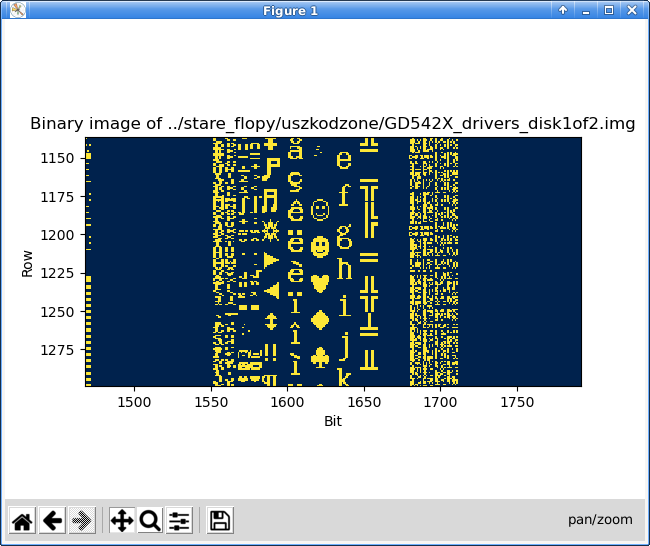Click the diamond suit glyph in the plot

[320, 320]
